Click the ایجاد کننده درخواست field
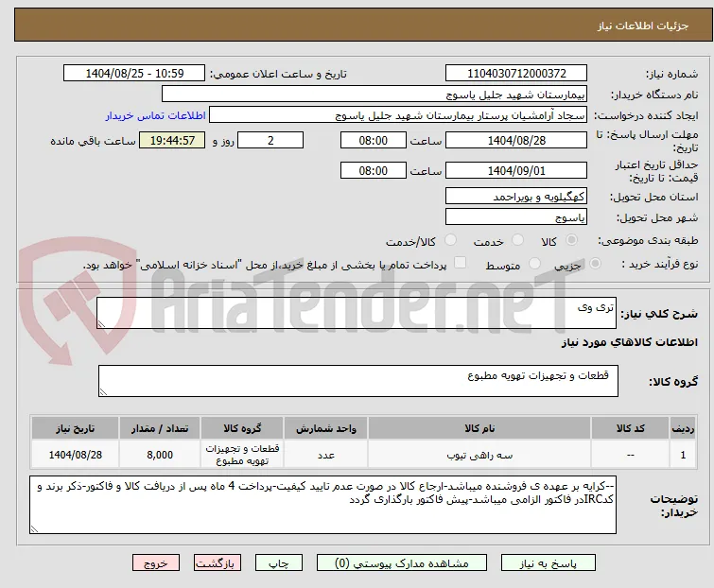The image size is (714, 588). point(398,115)
